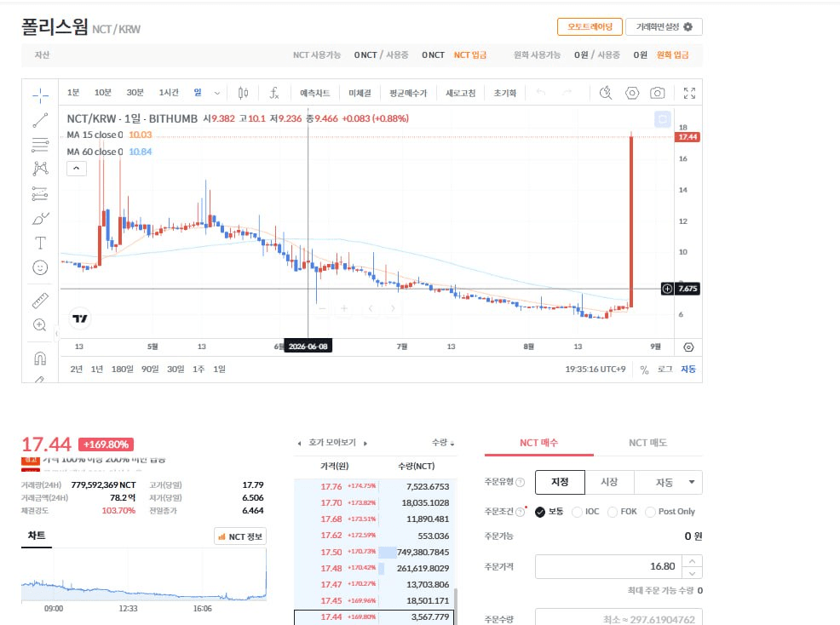Click the 주문수량 input field
This screenshot has width=840, height=625.
click(x=618, y=618)
